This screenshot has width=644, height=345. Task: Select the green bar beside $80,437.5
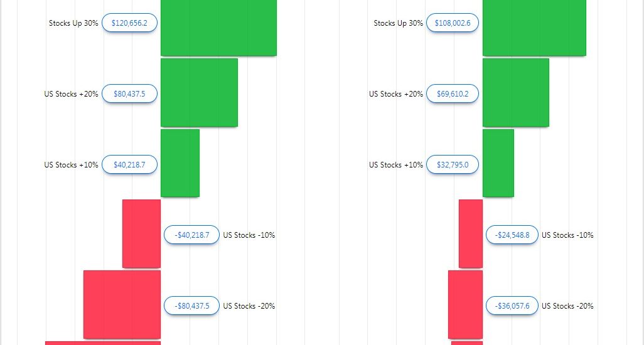(199, 92)
